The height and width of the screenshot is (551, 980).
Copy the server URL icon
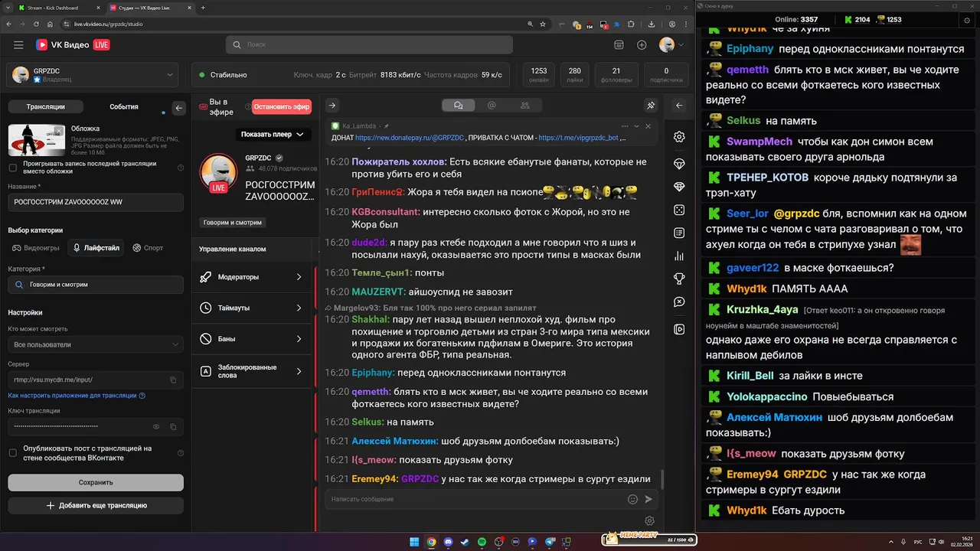[x=173, y=380]
